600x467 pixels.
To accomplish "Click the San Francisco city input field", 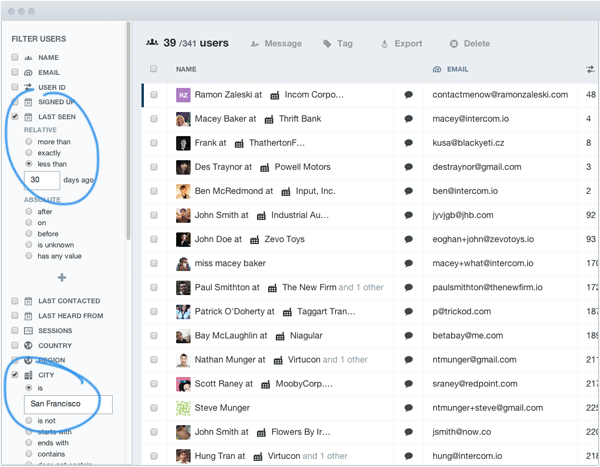I will point(68,404).
